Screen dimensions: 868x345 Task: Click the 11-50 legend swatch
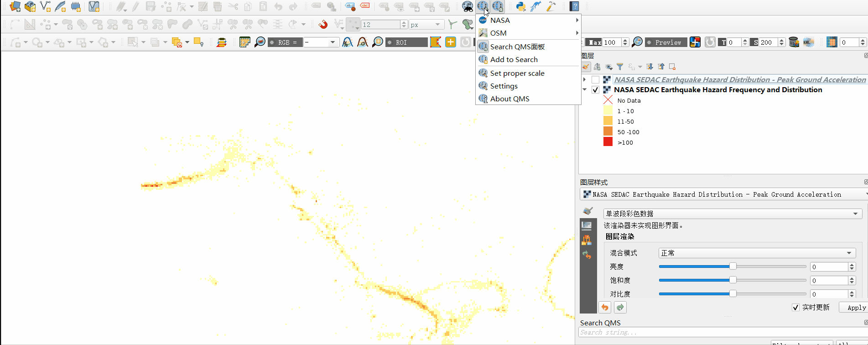[608, 121]
